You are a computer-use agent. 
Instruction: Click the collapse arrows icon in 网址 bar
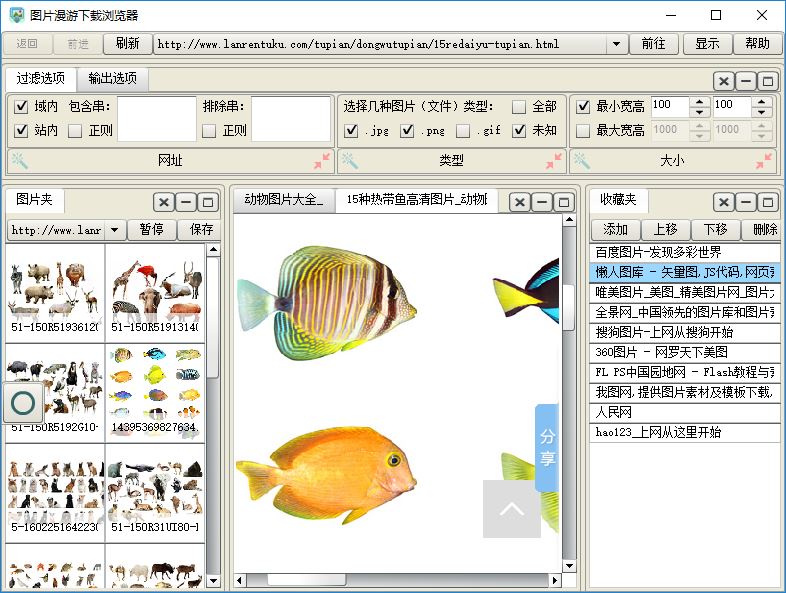[x=322, y=161]
